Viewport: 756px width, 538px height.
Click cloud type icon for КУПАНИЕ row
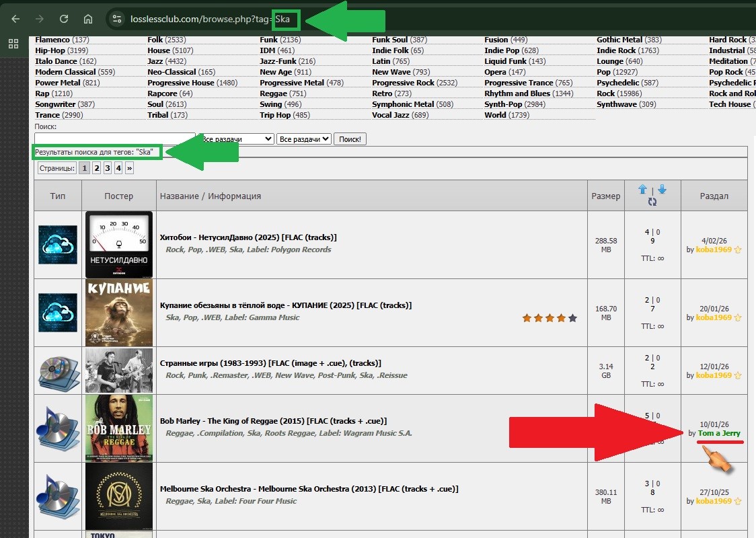58,313
